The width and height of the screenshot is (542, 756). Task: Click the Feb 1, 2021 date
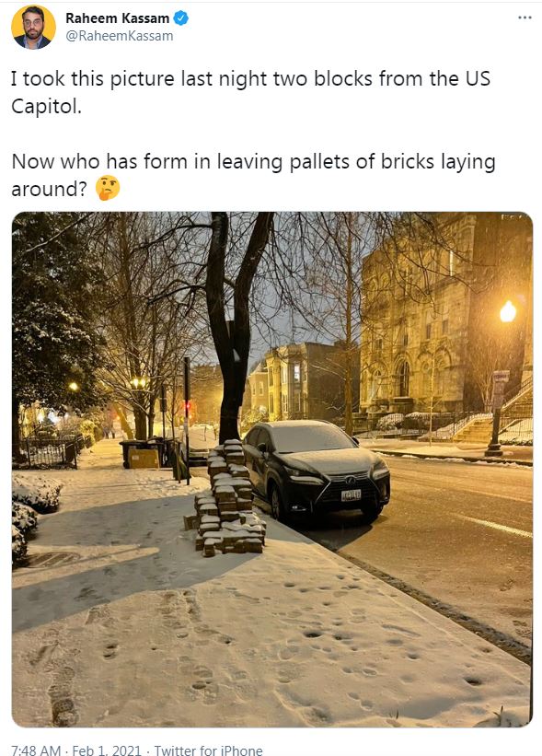click(x=107, y=750)
